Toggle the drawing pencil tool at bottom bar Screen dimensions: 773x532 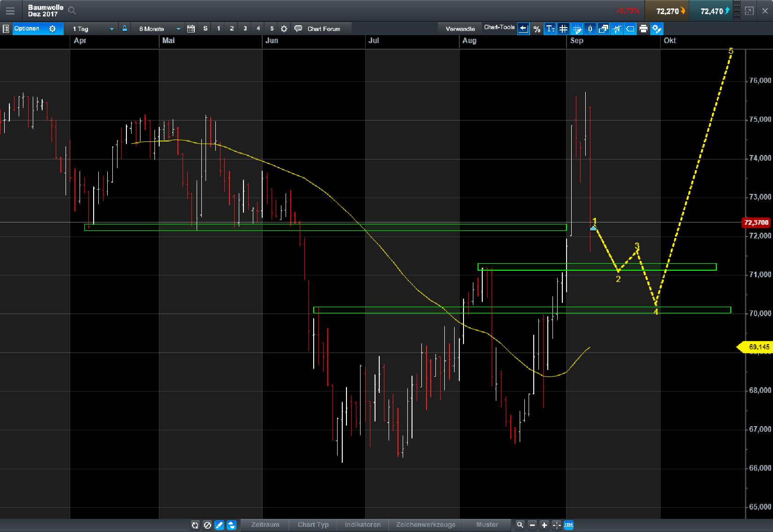coord(219,525)
